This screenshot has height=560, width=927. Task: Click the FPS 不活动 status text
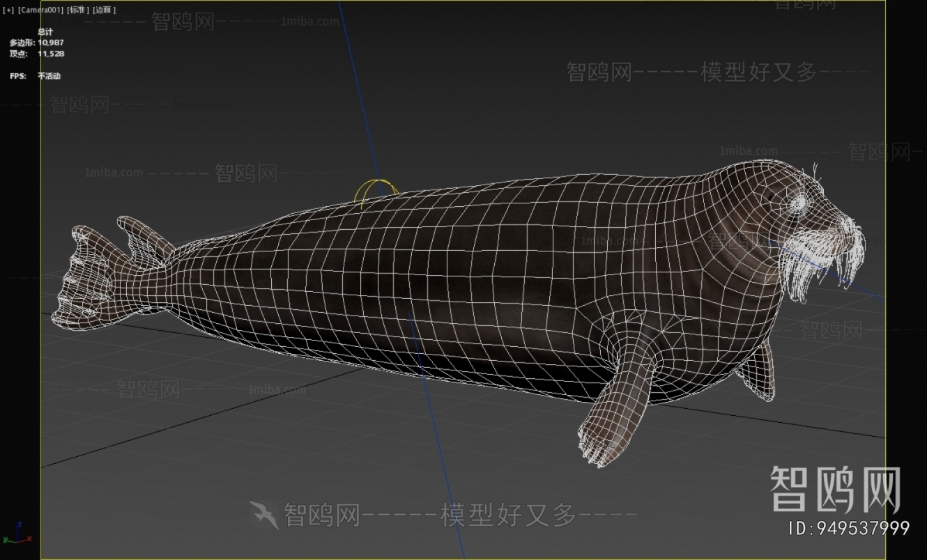pyautogui.click(x=49, y=76)
